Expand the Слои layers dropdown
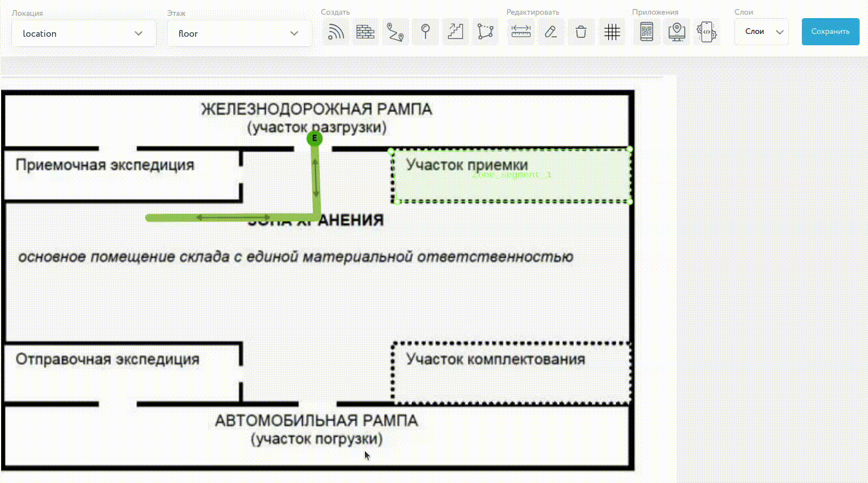Viewport: 868px width, 483px height. pos(762,32)
